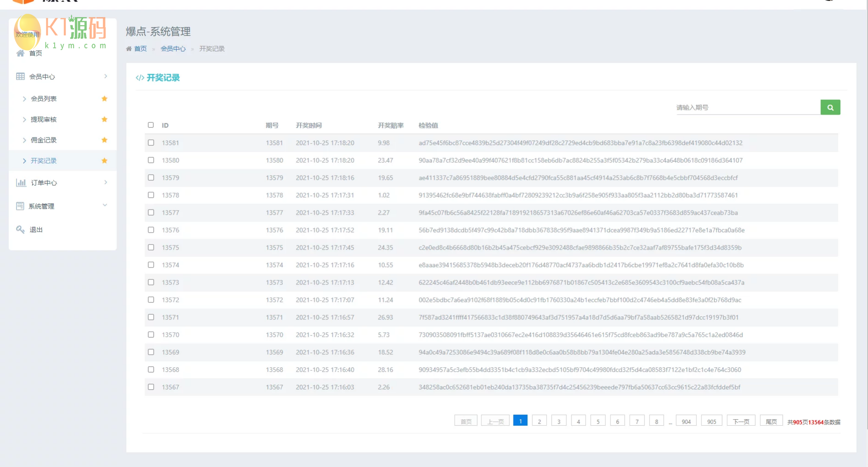Select the checkbox for row 13570
868x467 pixels.
pos(151,335)
